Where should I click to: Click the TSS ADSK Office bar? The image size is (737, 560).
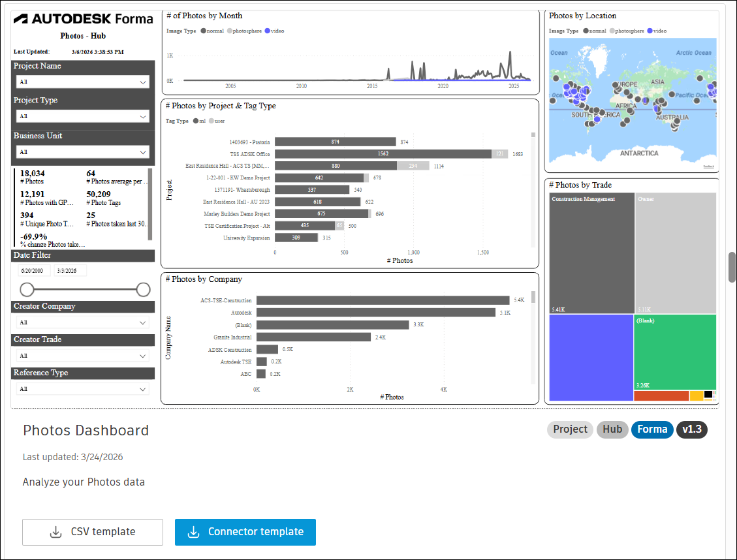(383, 153)
